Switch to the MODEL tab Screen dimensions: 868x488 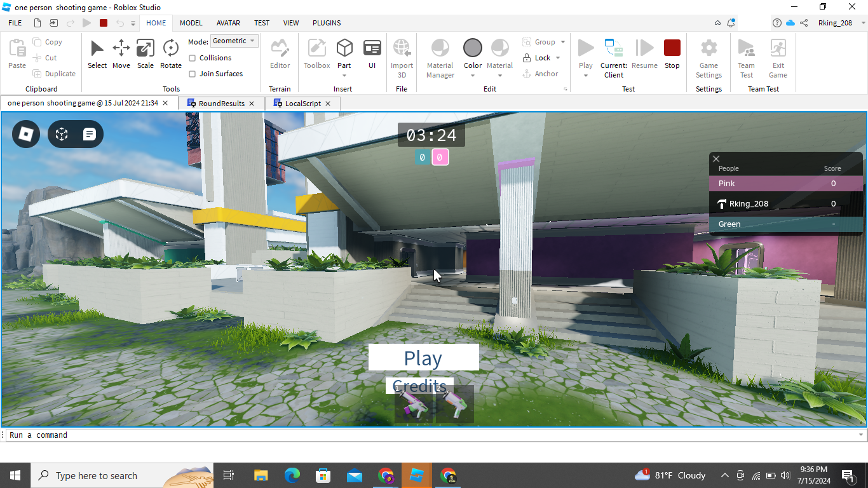click(191, 23)
